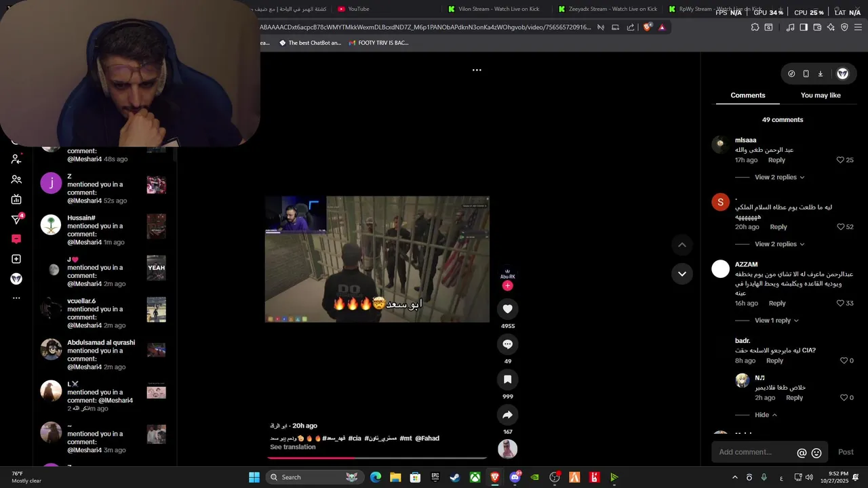The image size is (868, 488).
Task: Open the spinning sound disc avatar
Action: 507,449
